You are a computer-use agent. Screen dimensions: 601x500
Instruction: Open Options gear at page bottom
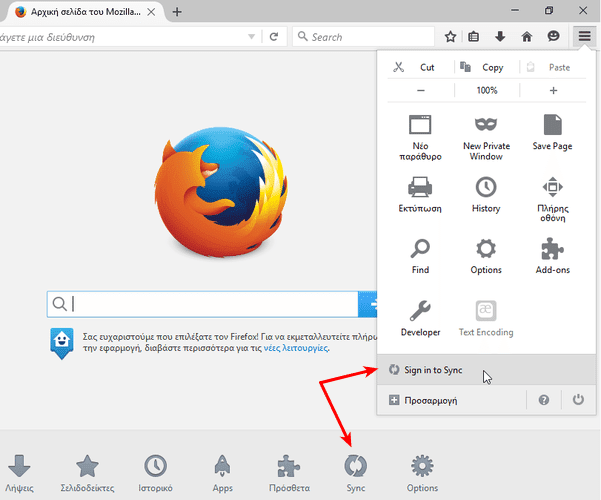(x=422, y=473)
